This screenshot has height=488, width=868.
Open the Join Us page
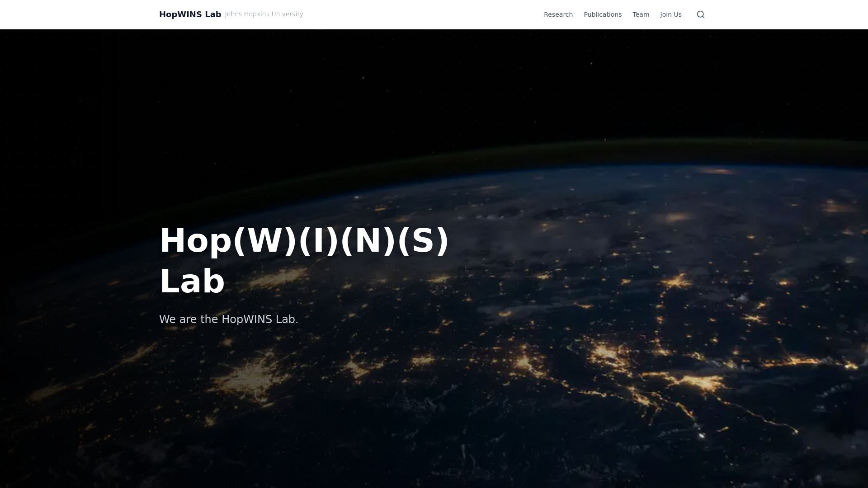tap(671, 14)
